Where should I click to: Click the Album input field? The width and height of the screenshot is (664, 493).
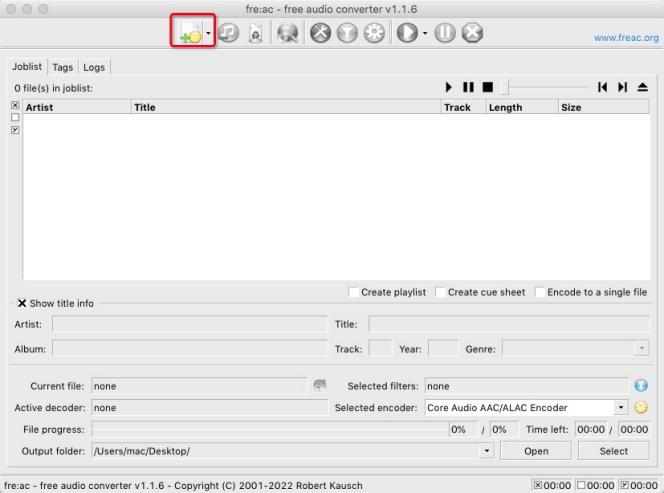[x=190, y=349]
